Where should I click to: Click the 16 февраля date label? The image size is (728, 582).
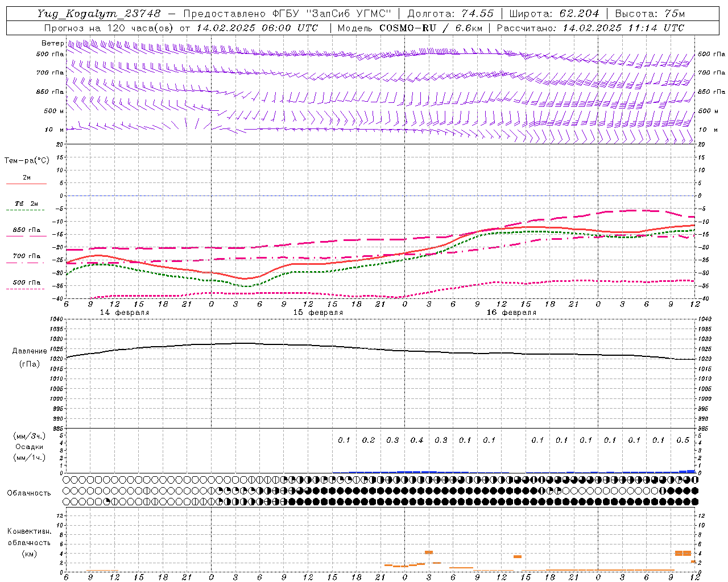511,313
